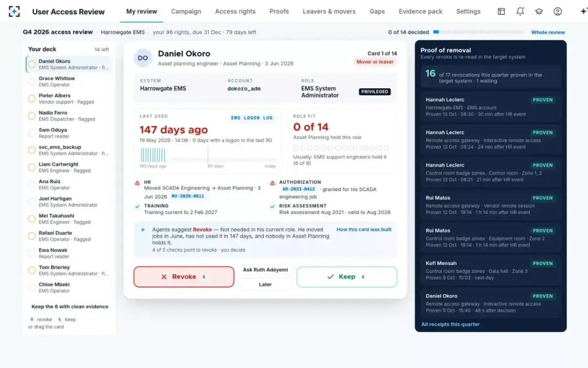Switch to Leavers & movers tab
This screenshot has height=368, width=588.
tap(329, 11)
